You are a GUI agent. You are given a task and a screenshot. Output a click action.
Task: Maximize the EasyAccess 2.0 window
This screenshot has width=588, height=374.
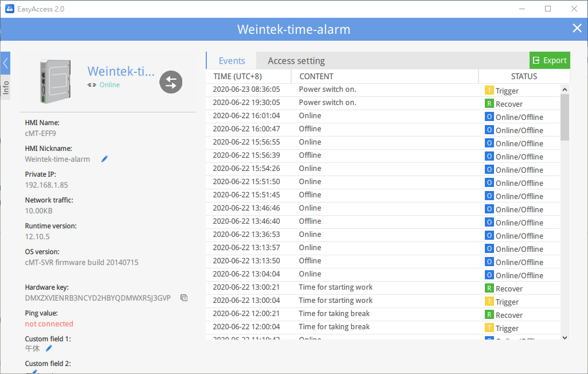pos(548,9)
